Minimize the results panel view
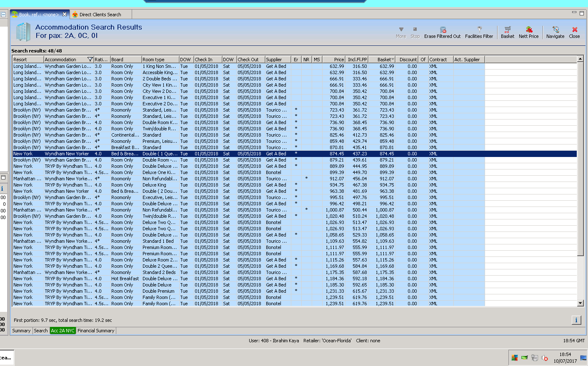Screen dimensions: 588x366 (x=574, y=13)
